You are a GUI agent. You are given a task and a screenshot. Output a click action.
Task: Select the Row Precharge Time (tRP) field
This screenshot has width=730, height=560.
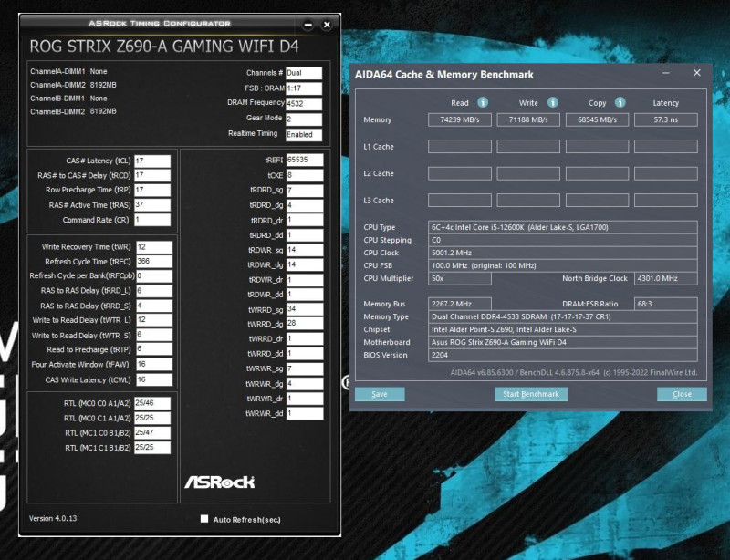tap(152, 190)
